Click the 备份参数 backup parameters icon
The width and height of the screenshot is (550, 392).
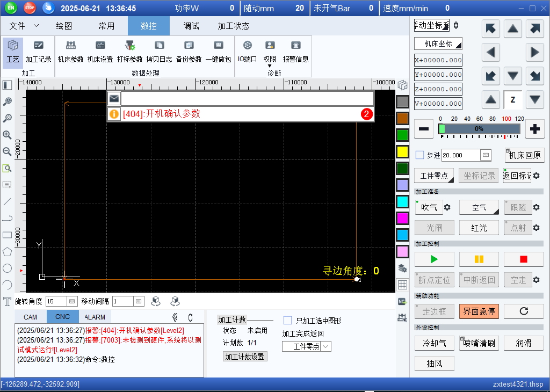189,51
